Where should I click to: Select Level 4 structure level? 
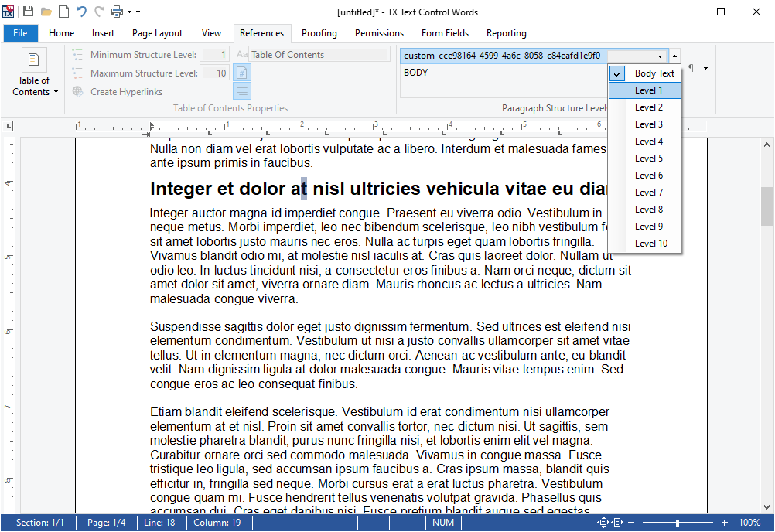click(x=645, y=142)
